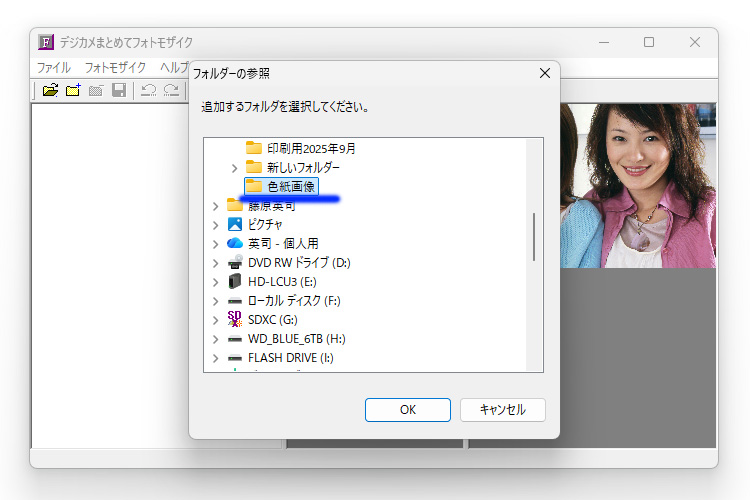Click the add new folder toolbar icon

point(73,91)
